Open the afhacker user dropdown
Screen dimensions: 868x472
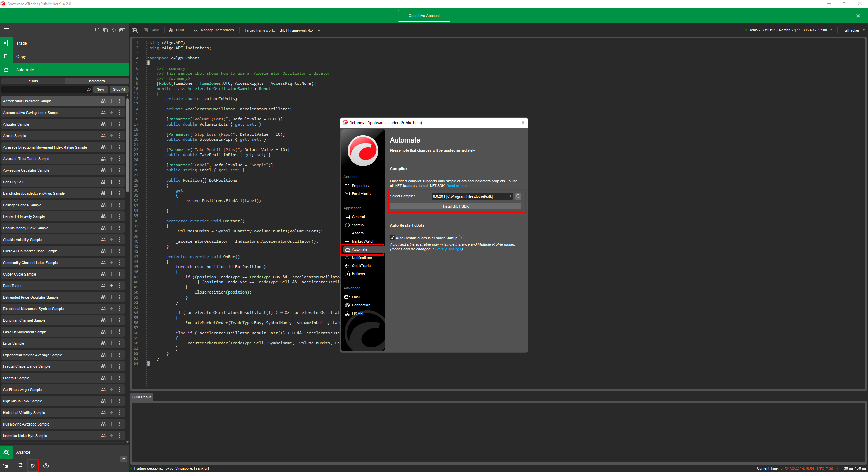click(x=854, y=30)
